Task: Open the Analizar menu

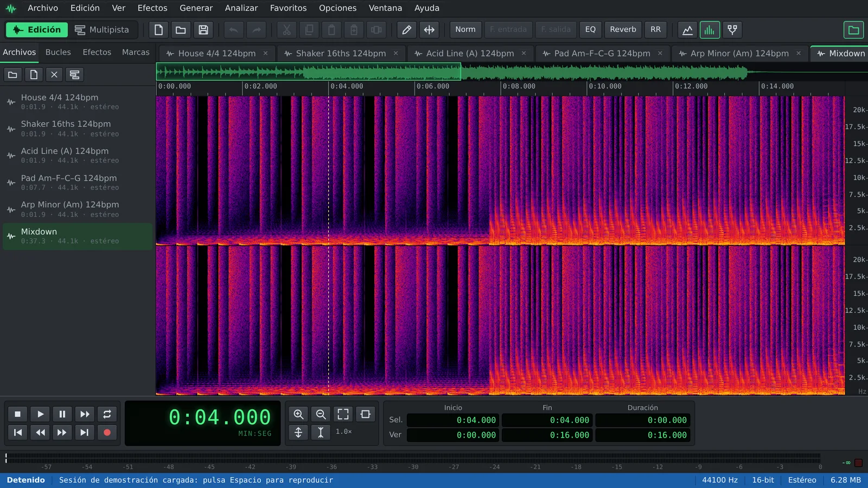Action: point(241,8)
